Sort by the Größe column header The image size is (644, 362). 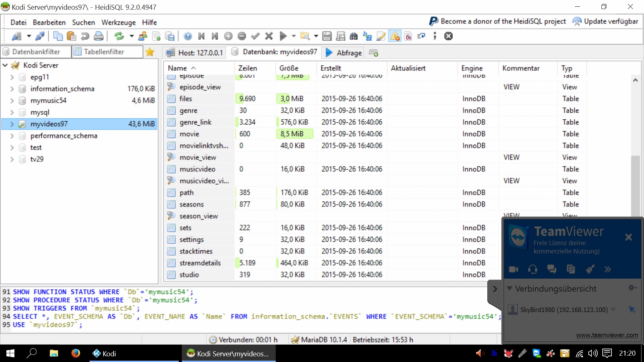pos(297,68)
